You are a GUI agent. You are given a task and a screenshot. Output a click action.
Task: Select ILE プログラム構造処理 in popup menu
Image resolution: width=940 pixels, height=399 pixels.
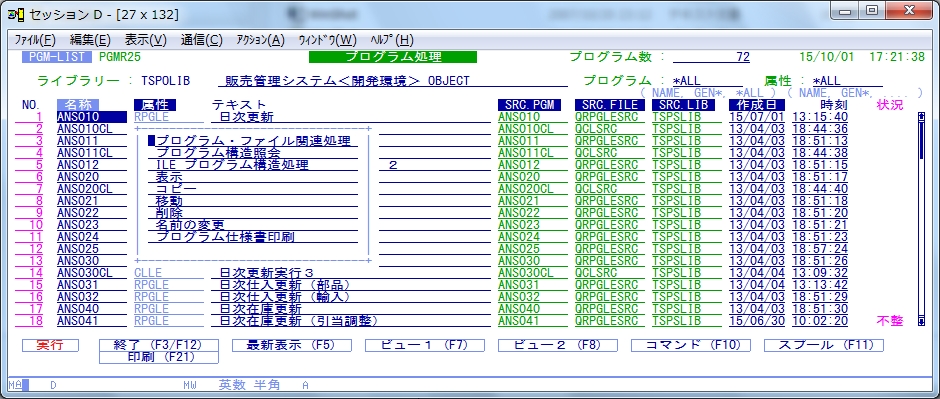(253, 165)
